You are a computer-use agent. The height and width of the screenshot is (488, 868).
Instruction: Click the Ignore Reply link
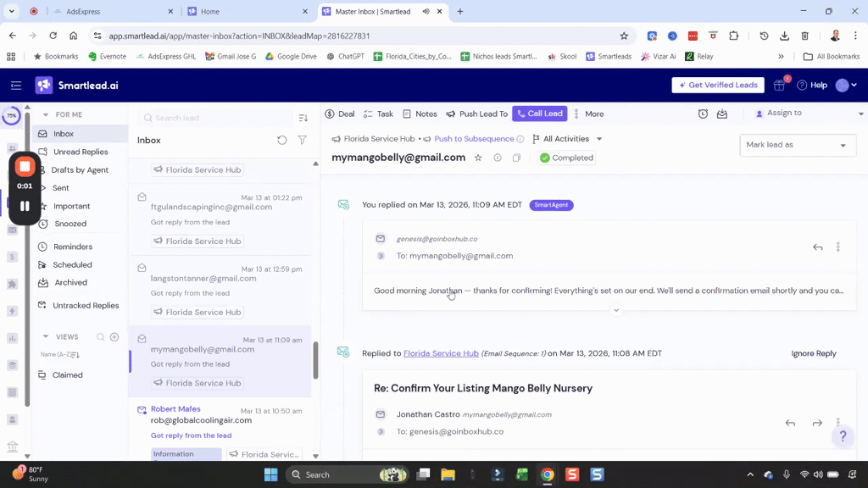[x=813, y=353]
